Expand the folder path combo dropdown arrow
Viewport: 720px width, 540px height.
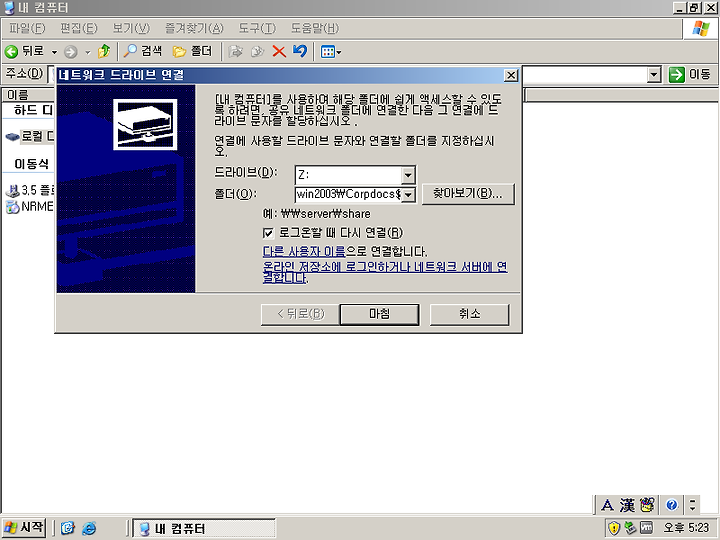(x=408, y=195)
